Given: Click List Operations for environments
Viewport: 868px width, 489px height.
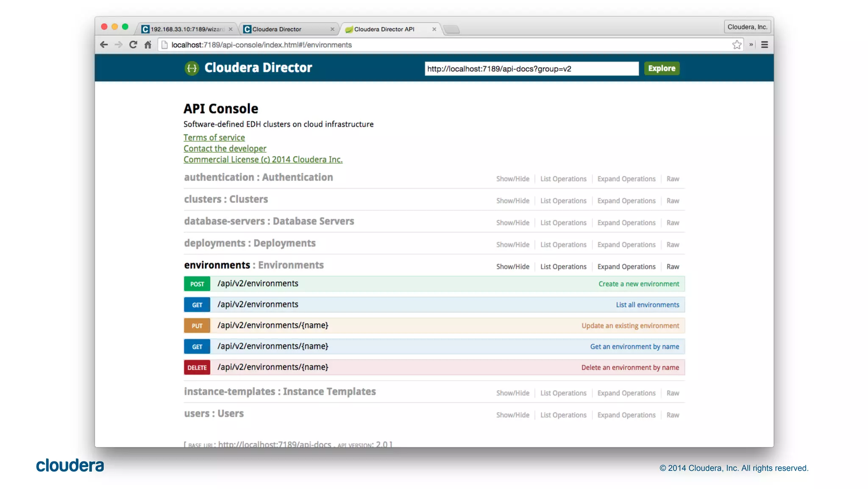Looking at the screenshot, I should pyautogui.click(x=563, y=267).
